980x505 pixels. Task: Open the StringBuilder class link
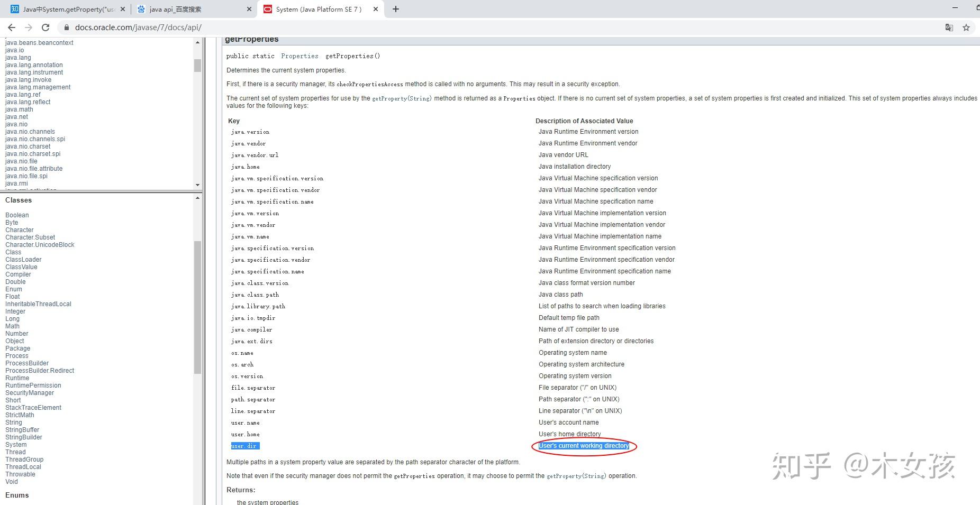[x=23, y=437]
